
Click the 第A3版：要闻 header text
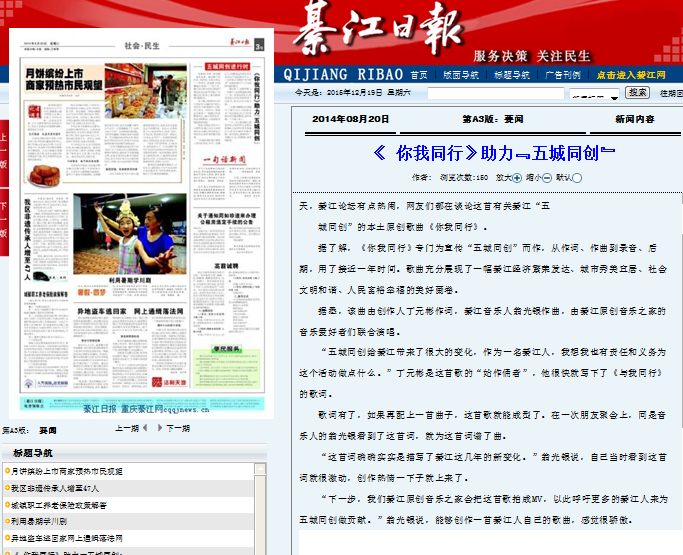(493, 119)
